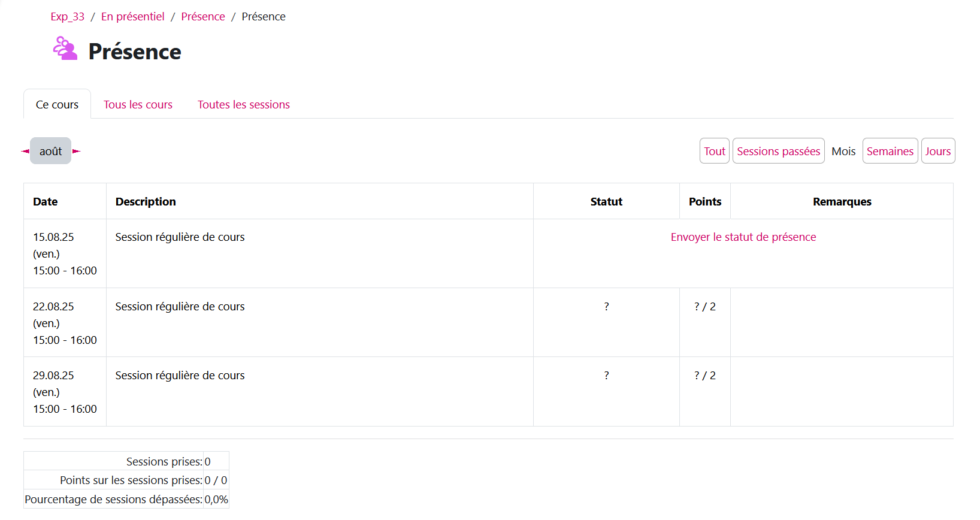
Task: Switch to Toutes les sessions tab
Action: pos(243,105)
